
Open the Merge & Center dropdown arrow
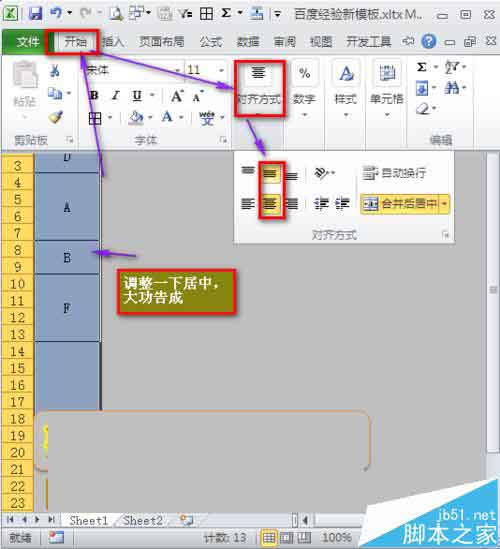click(x=445, y=203)
